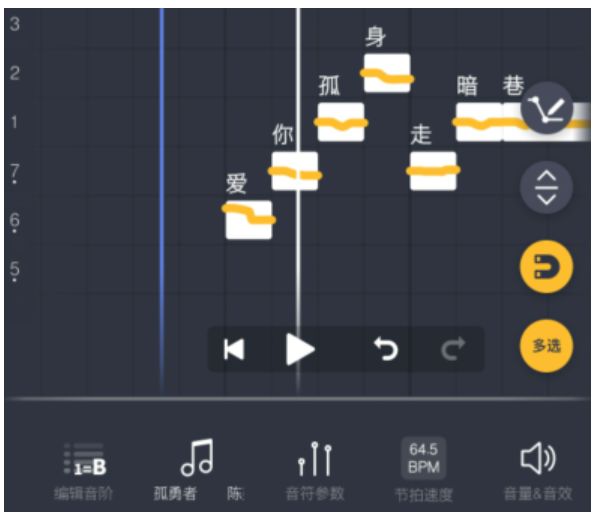The height and width of the screenshot is (521, 595).
Task: Select the 身 note block
Action: 387,73
